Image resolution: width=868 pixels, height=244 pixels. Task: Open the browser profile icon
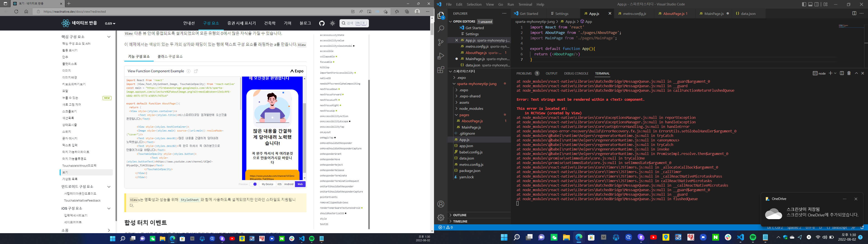tap(417, 12)
